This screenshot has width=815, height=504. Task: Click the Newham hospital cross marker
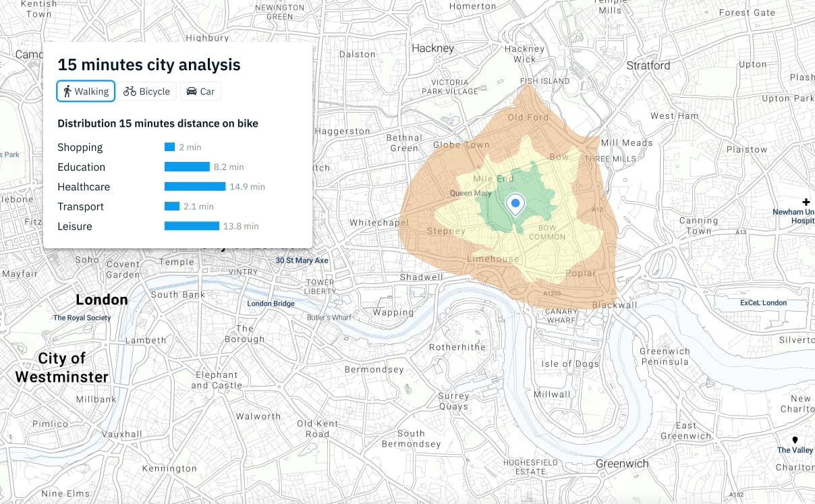806,202
